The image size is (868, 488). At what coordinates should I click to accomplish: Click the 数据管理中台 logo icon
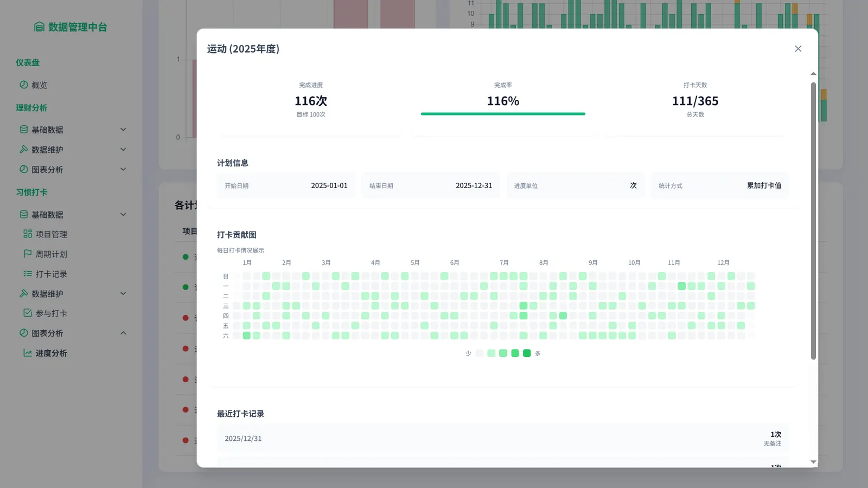coord(39,27)
